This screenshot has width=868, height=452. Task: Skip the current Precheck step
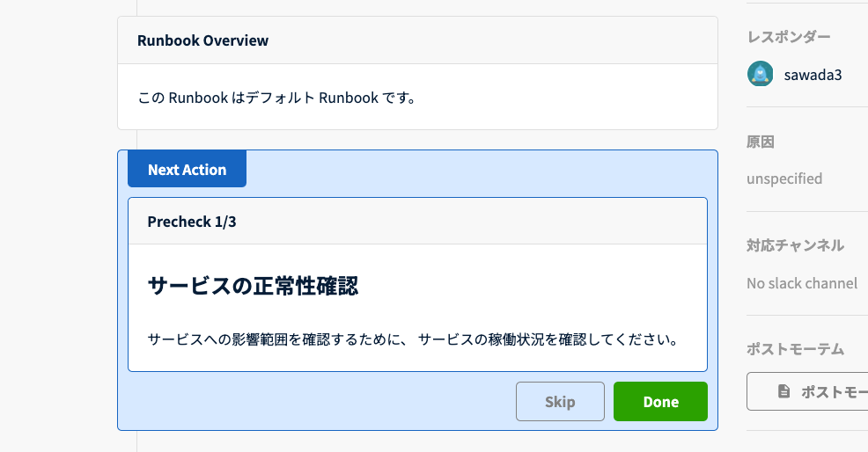(560, 402)
